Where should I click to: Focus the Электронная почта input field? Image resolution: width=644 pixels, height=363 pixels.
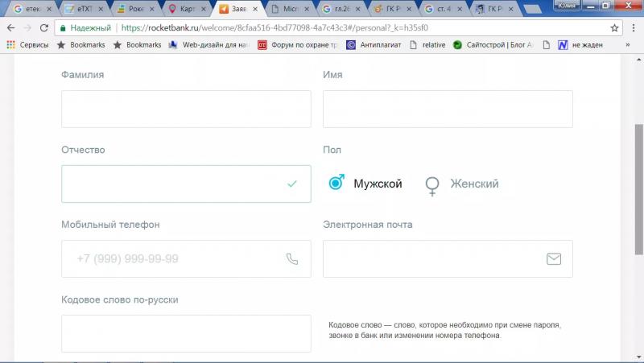pyautogui.click(x=448, y=258)
